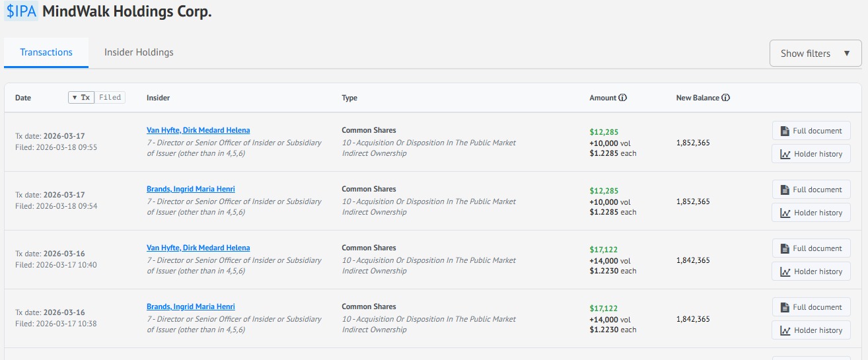868x360 pixels.
Task: Switch date sort to Tx
Action: click(x=81, y=98)
